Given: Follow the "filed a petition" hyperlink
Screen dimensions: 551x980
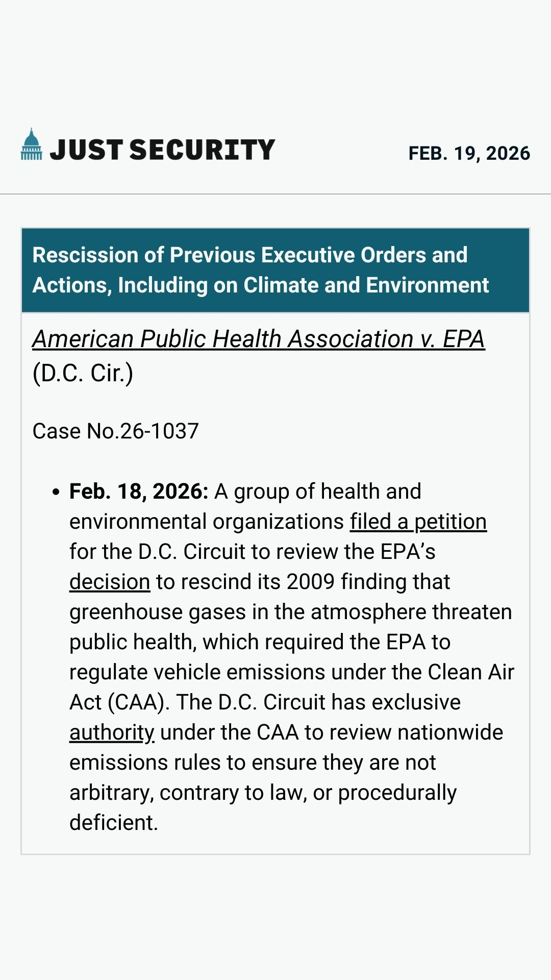Looking at the screenshot, I should coord(418,522).
